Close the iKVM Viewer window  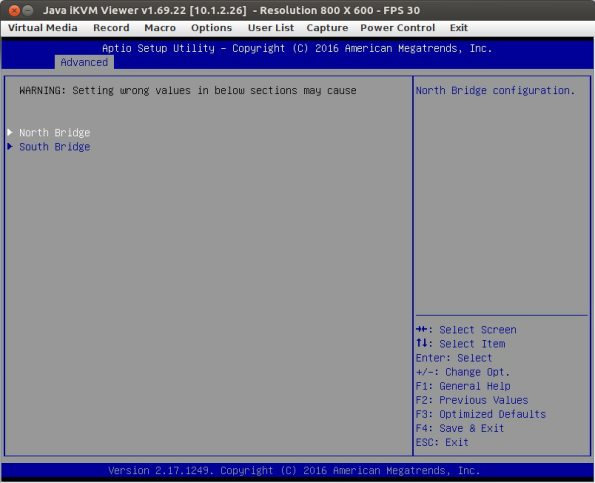coord(14,10)
